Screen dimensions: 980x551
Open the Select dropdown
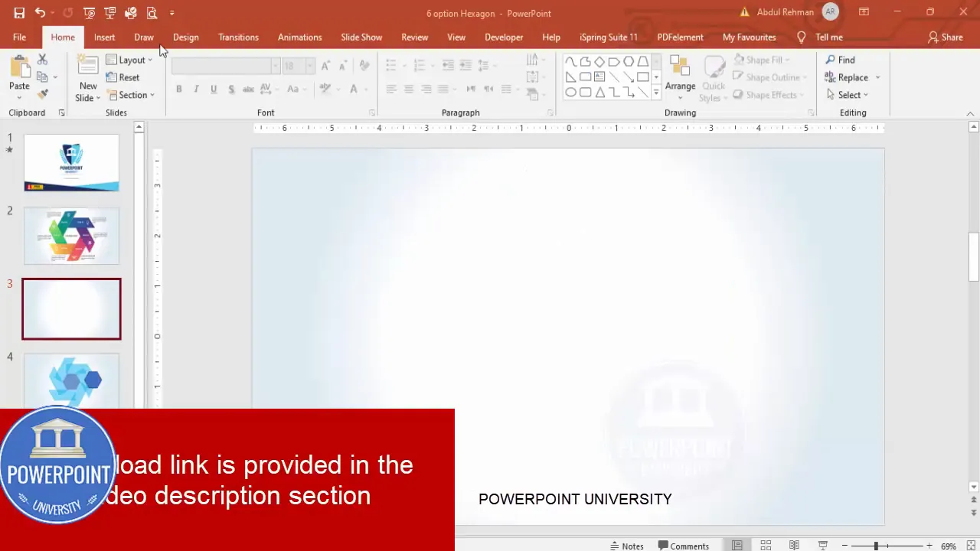[848, 95]
